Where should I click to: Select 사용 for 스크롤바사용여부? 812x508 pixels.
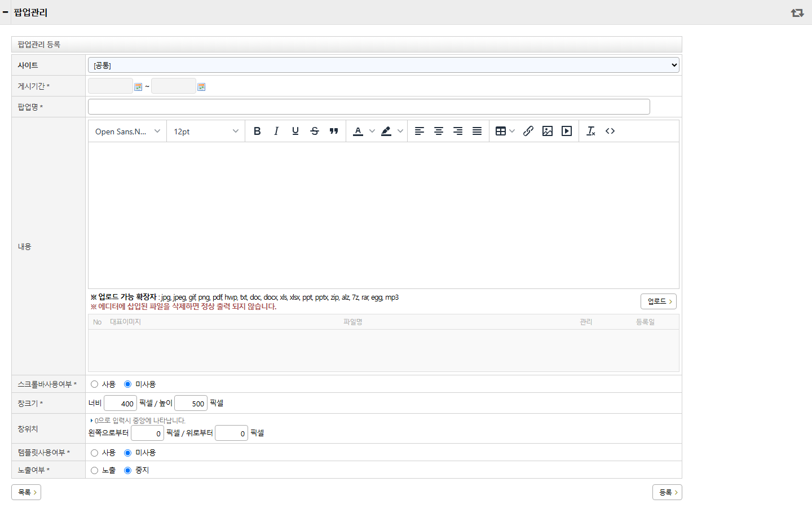pyautogui.click(x=95, y=384)
